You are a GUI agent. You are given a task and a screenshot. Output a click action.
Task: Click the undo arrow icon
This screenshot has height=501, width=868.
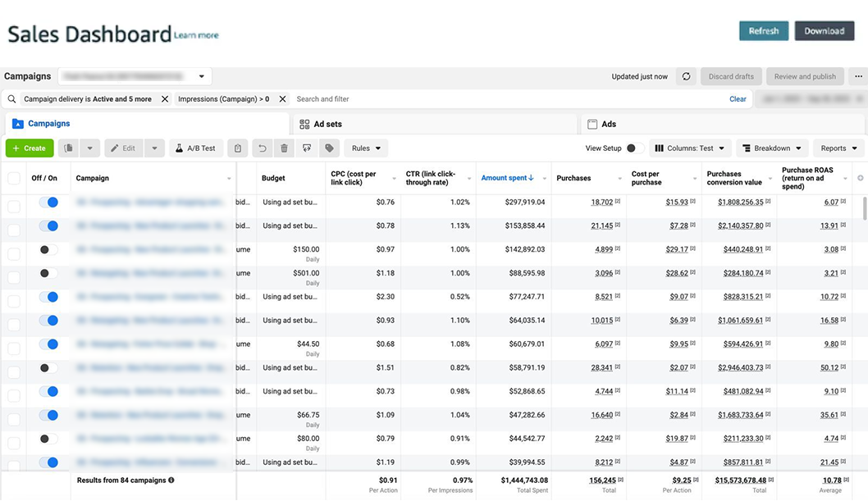coord(263,148)
